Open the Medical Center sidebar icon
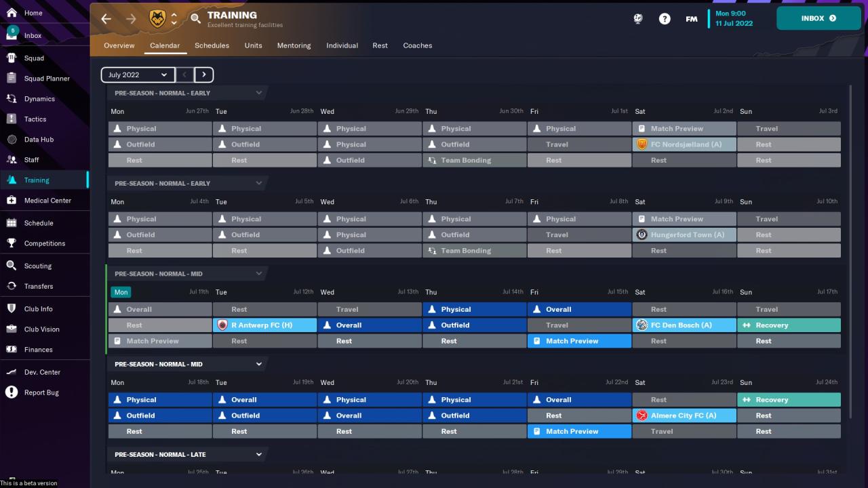This screenshot has width=868, height=488. pos(12,201)
